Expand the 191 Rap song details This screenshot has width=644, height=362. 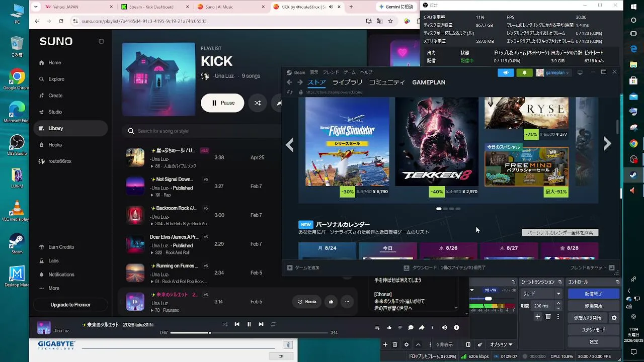point(152,195)
